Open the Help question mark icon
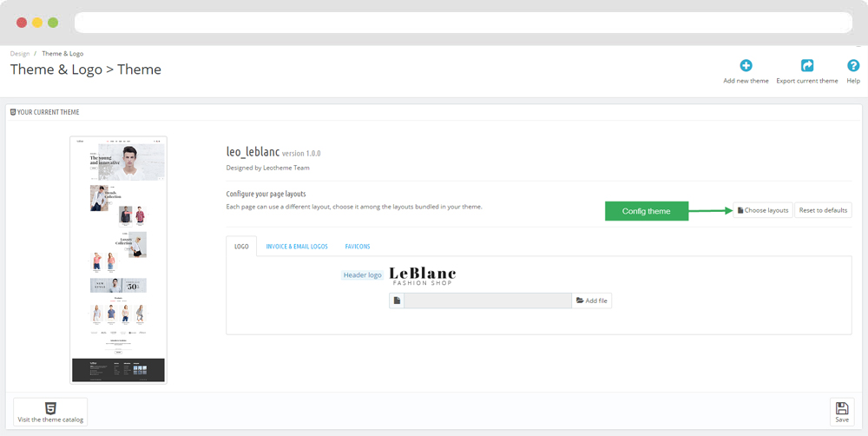Viewport: 868px width, 436px height. tap(853, 66)
